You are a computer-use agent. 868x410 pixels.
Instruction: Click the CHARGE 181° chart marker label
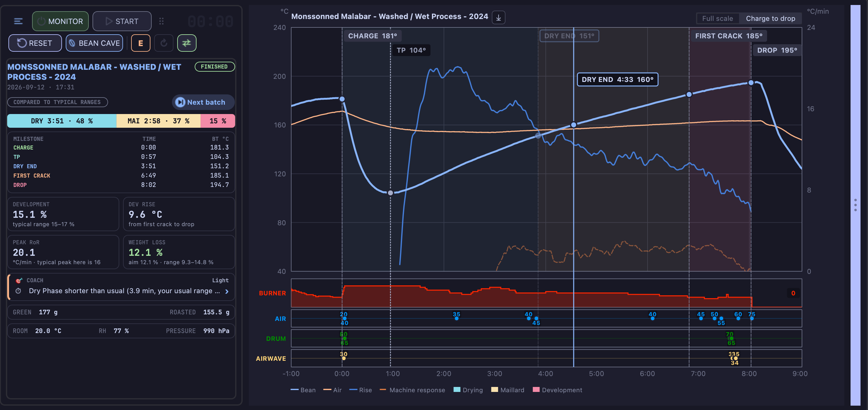point(372,36)
